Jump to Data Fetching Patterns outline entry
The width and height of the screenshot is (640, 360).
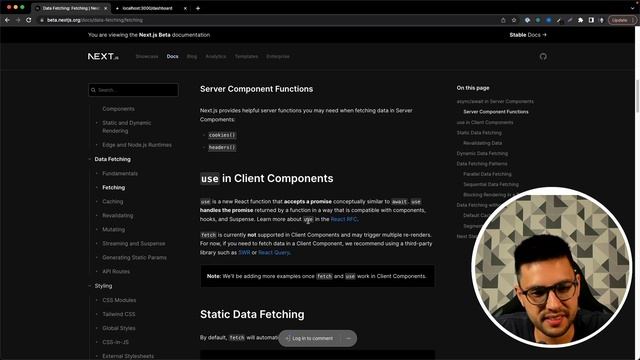482,164
